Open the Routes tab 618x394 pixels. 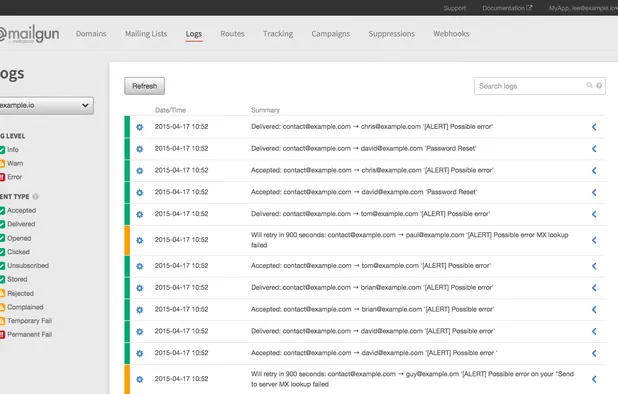[232, 34]
